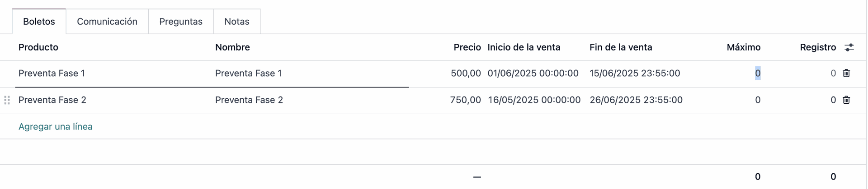Viewport: 868px width, 189px height.
Task: Grab the drag handle of Preventa Fase 2
Action: tap(7, 100)
